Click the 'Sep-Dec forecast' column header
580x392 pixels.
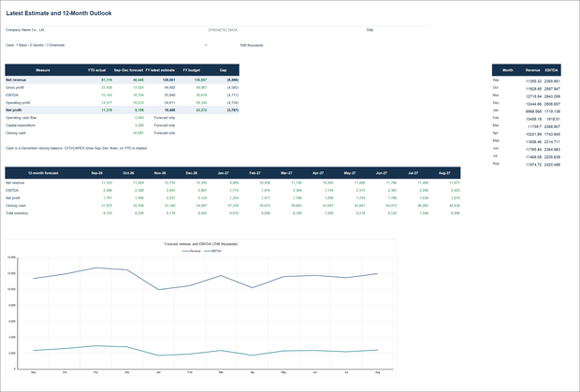128,70
